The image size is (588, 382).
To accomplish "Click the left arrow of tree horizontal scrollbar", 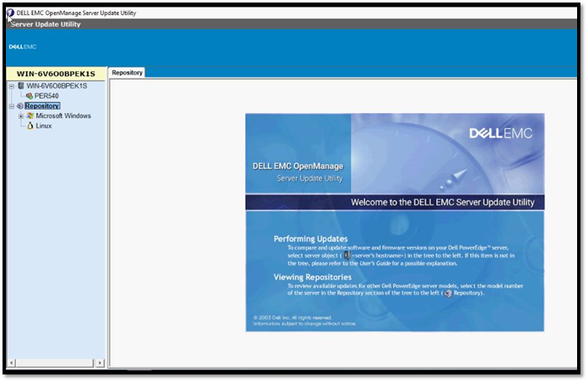I will (x=12, y=363).
